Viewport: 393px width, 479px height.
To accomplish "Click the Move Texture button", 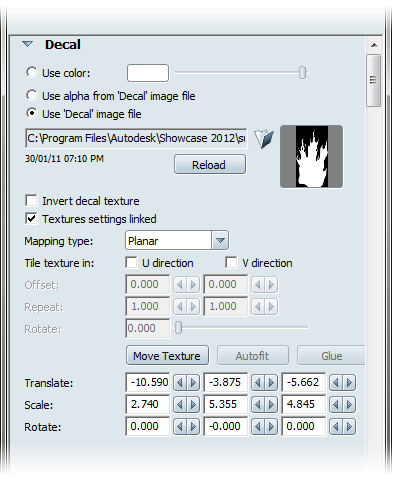I will tap(167, 356).
